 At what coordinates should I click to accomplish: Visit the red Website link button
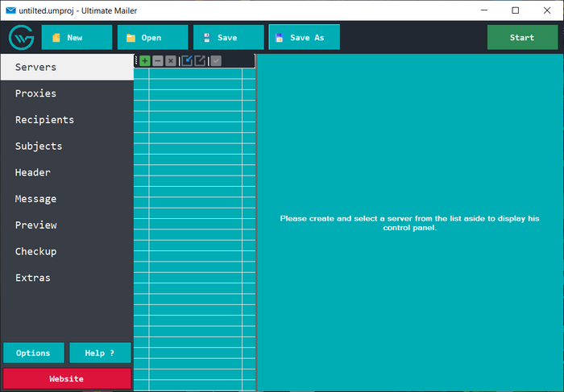[66, 378]
